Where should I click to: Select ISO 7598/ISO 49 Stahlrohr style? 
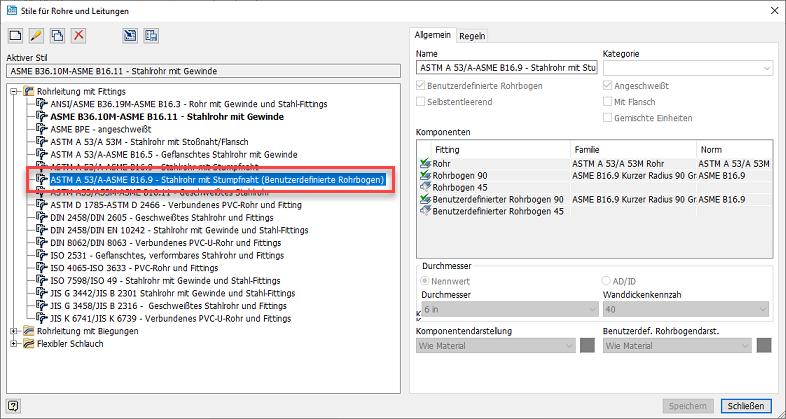coord(165,281)
